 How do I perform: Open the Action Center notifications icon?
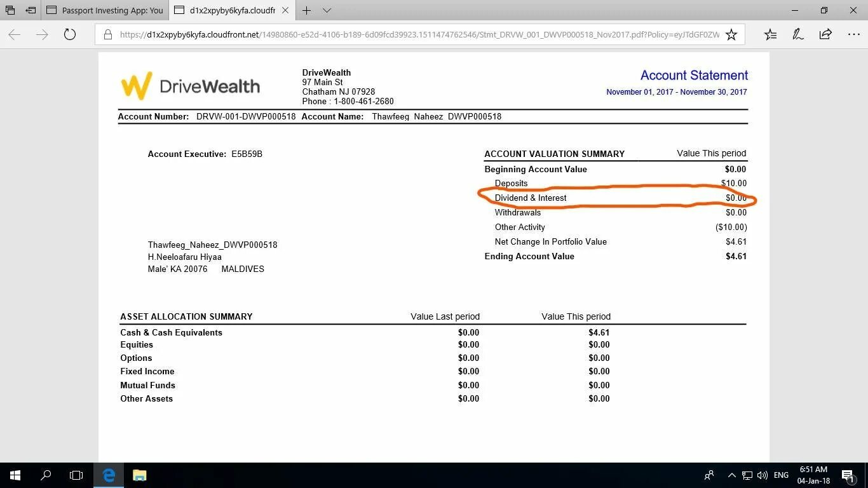(x=848, y=475)
